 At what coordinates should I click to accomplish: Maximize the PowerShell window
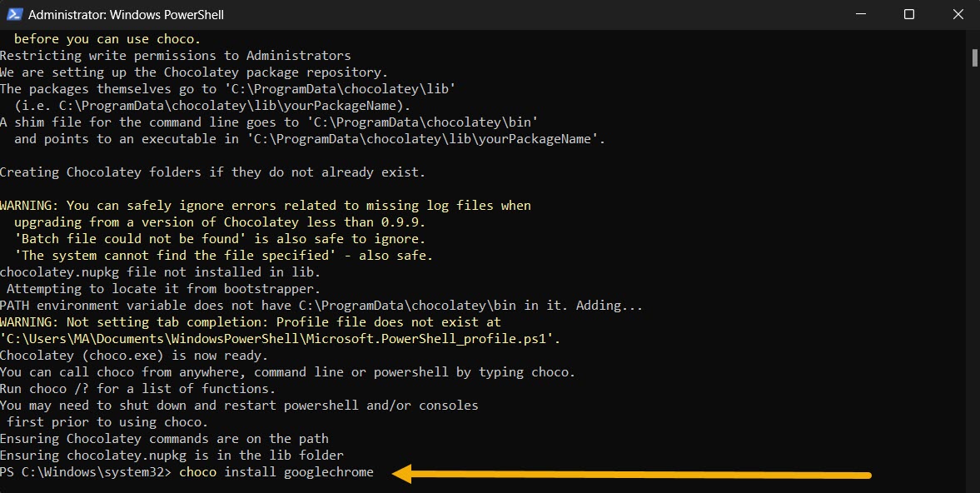click(x=908, y=14)
